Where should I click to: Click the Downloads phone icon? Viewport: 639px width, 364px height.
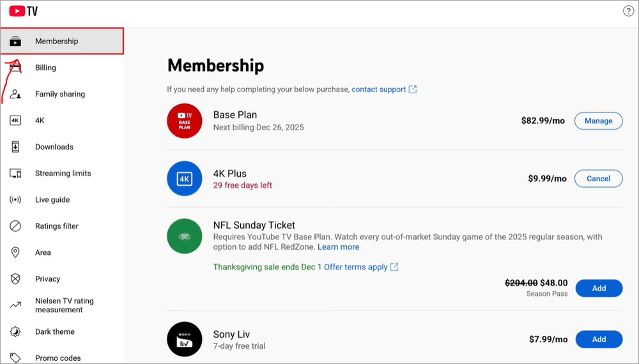coord(15,147)
